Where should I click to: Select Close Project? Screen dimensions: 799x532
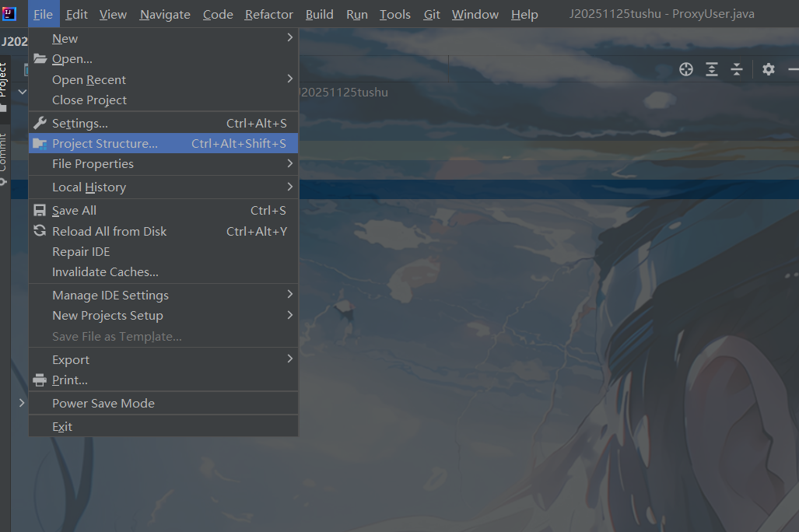(163, 100)
